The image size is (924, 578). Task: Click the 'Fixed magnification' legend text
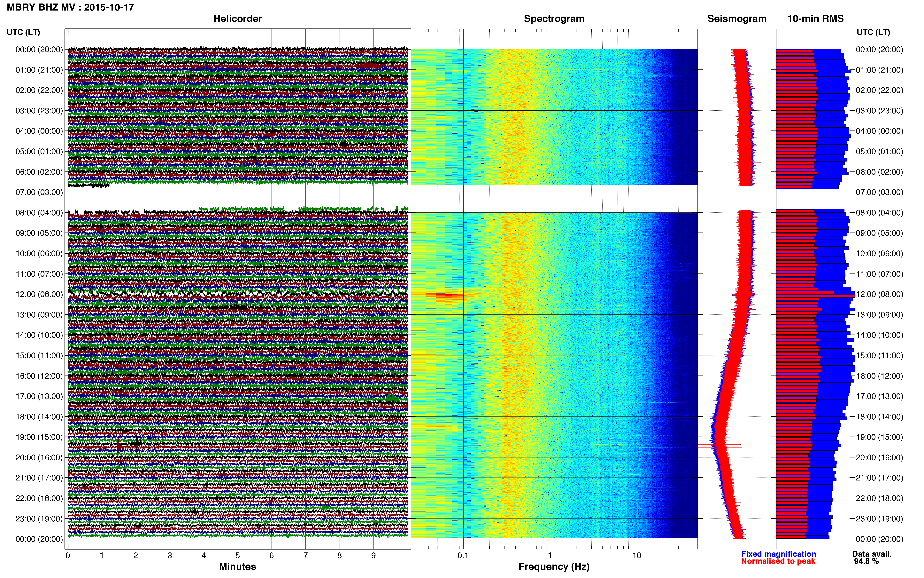778,554
